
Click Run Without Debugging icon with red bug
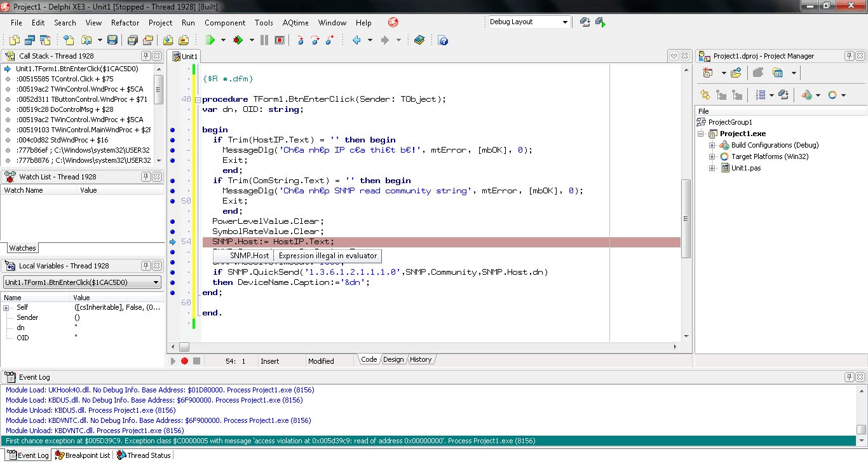[x=238, y=40]
